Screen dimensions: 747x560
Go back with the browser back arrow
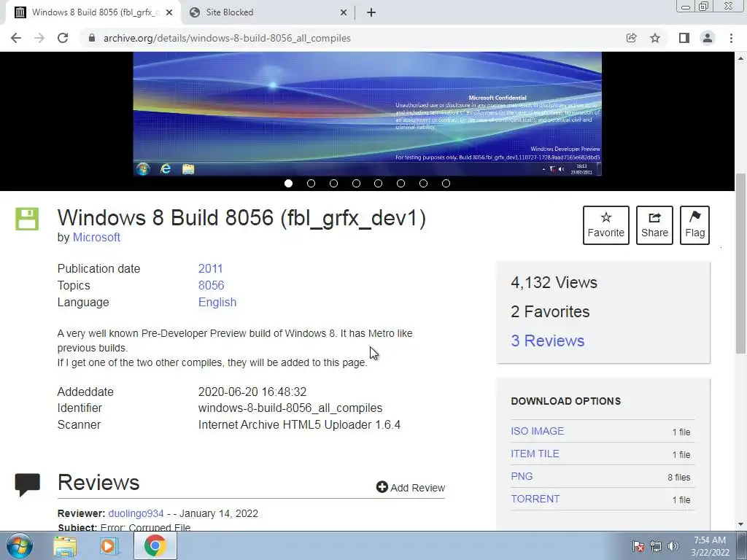click(16, 38)
